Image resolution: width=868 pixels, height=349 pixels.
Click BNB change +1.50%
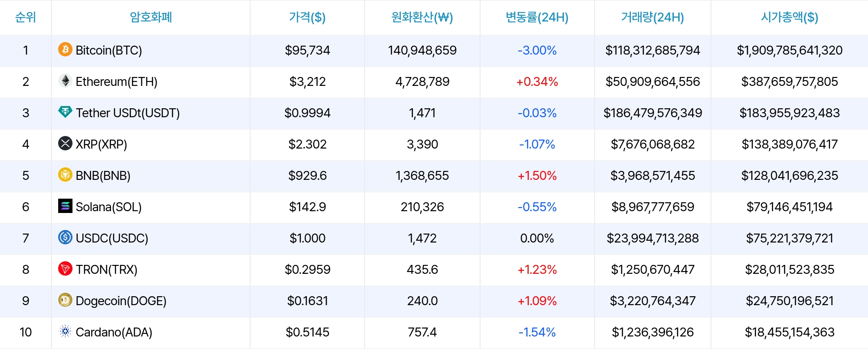tap(537, 175)
